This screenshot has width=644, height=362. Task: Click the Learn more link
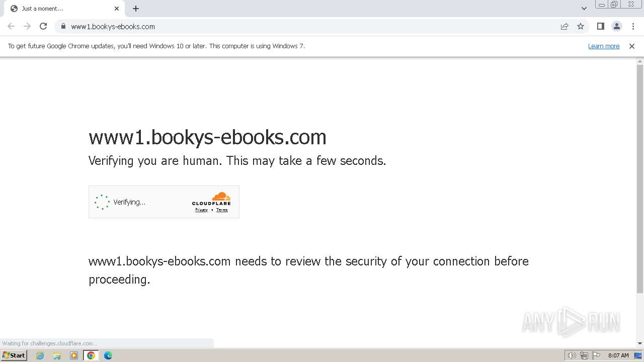click(x=603, y=46)
